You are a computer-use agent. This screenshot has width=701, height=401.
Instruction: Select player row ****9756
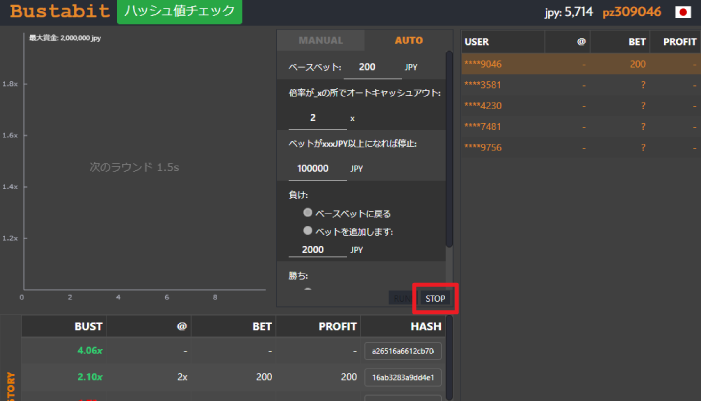pos(581,148)
